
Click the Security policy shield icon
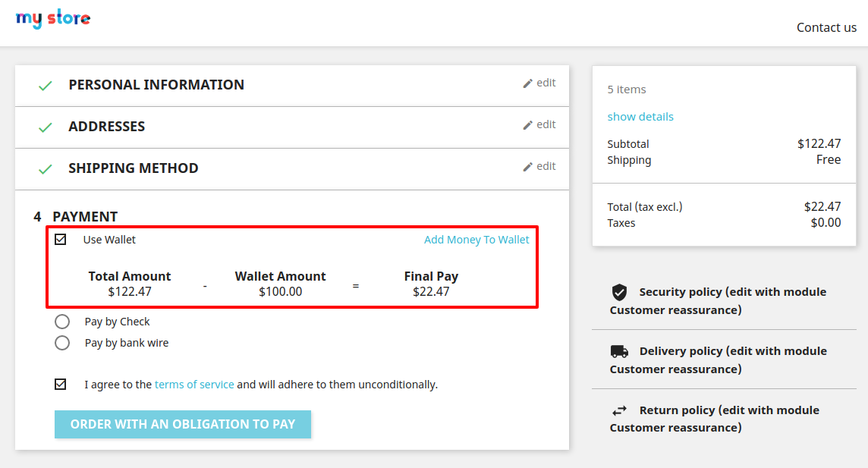pyautogui.click(x=620, y=291)
